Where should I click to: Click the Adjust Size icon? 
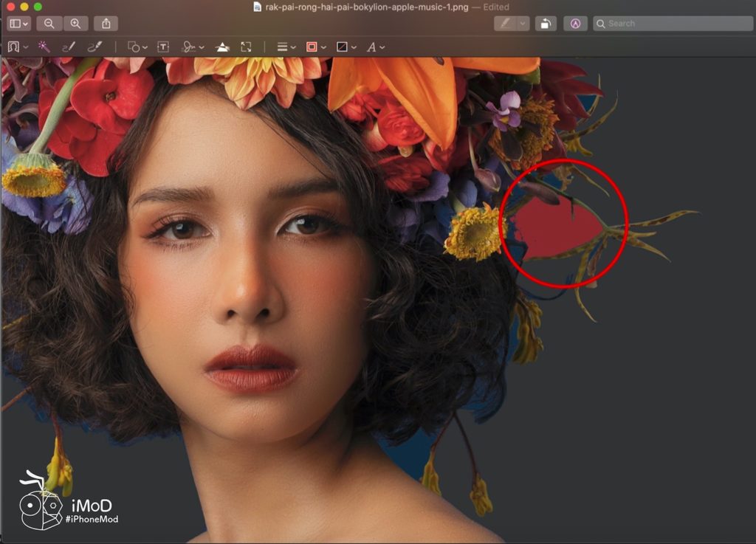(246, 47)
